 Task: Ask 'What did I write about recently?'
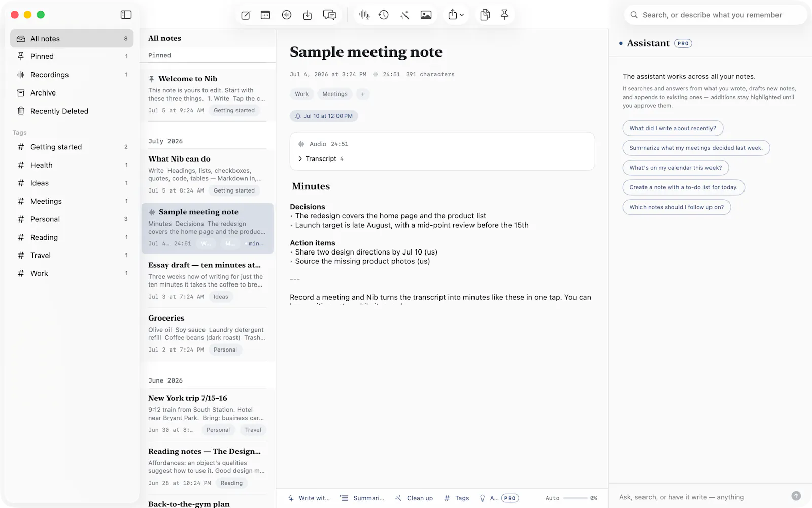(673, 128)
